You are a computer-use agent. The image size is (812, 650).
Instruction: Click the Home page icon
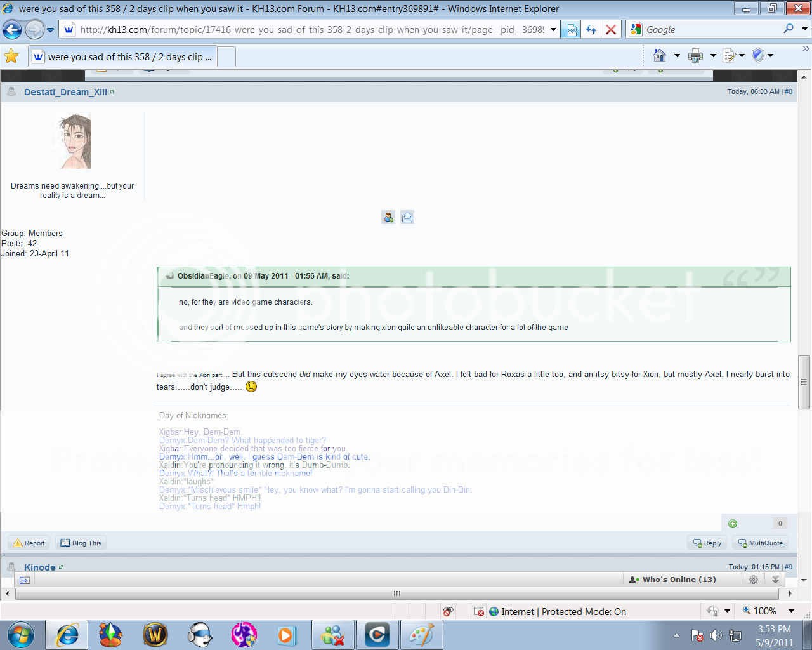(660, 56)
